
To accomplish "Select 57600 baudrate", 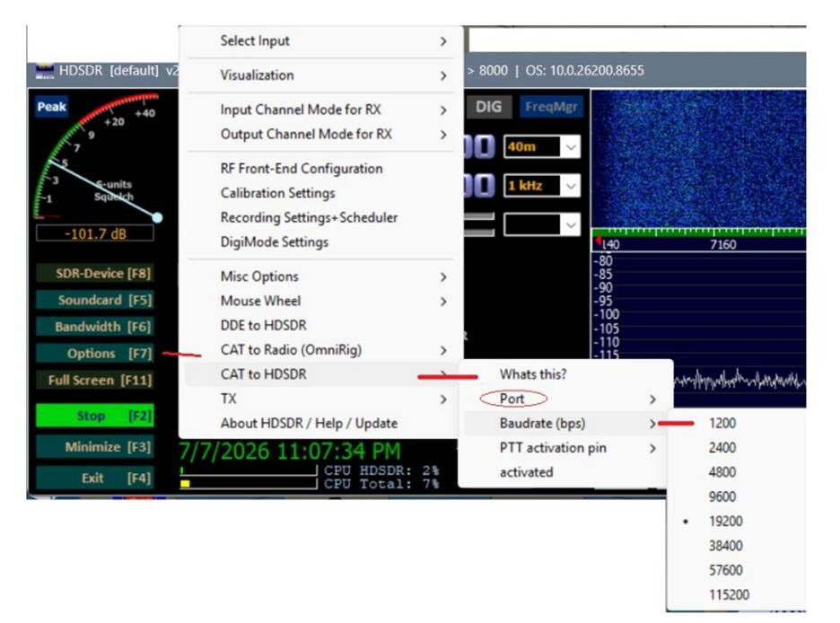I will [x=737, y=570].
